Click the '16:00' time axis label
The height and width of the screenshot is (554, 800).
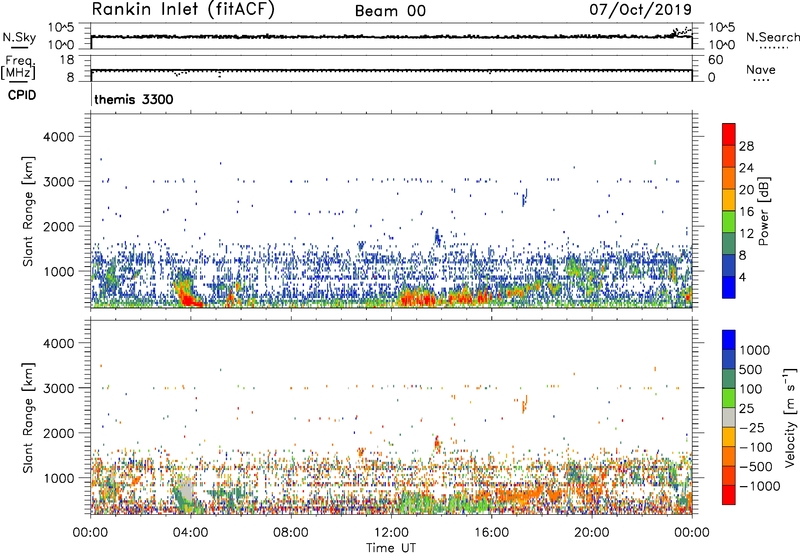pos(491,533)
